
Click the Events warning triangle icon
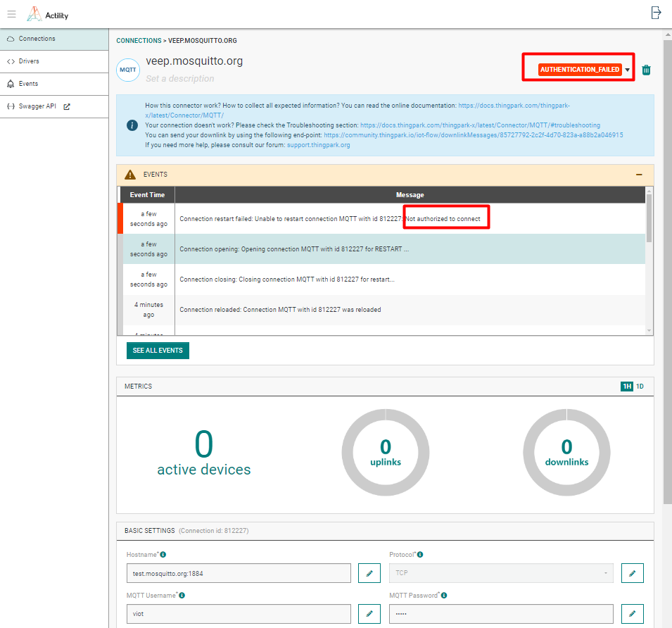tap(130, 175)
